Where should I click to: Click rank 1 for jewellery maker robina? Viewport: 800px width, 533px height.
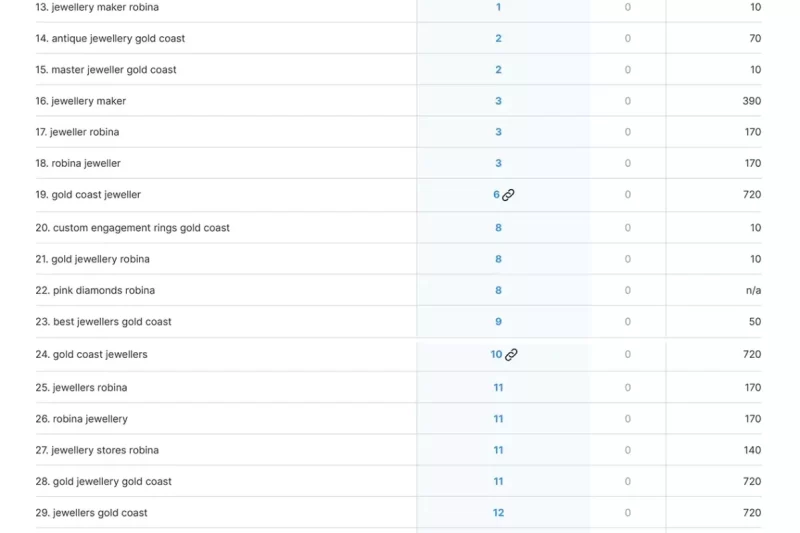(x=498, y=7)
